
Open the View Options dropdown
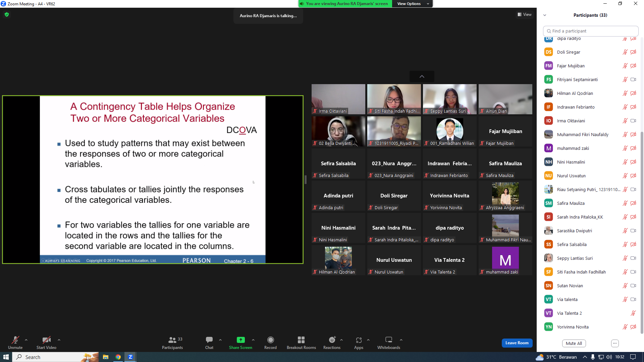click(x=412, y=4)
